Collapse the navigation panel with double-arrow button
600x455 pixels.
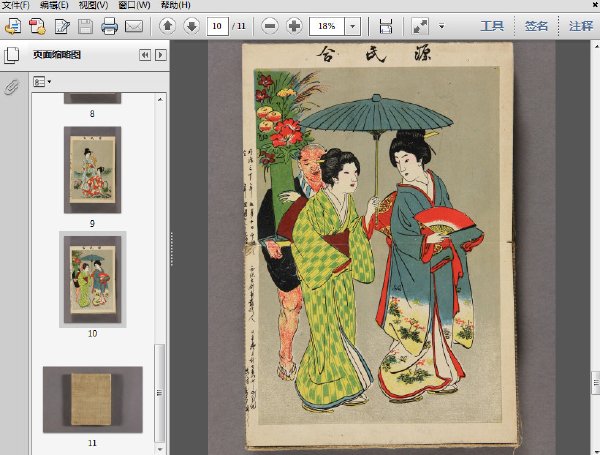click(145, 55)
